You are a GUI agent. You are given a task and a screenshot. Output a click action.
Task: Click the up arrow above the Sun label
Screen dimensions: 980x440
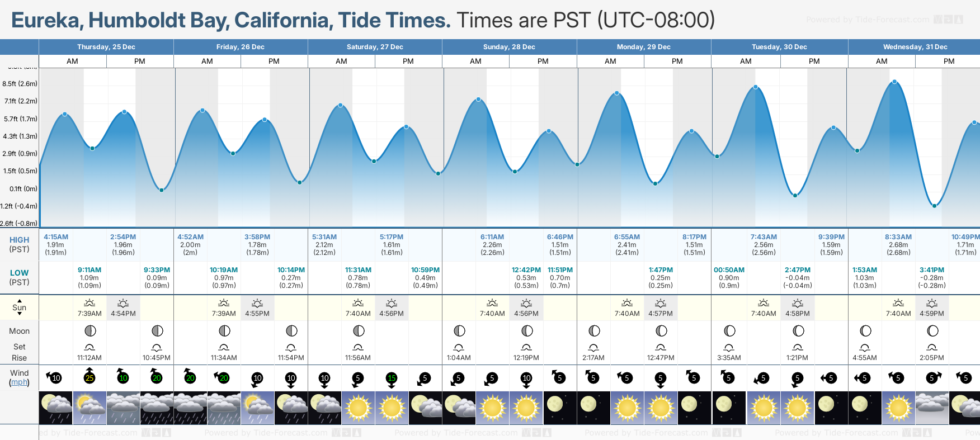pyautogui.click(x=20, y=300)
